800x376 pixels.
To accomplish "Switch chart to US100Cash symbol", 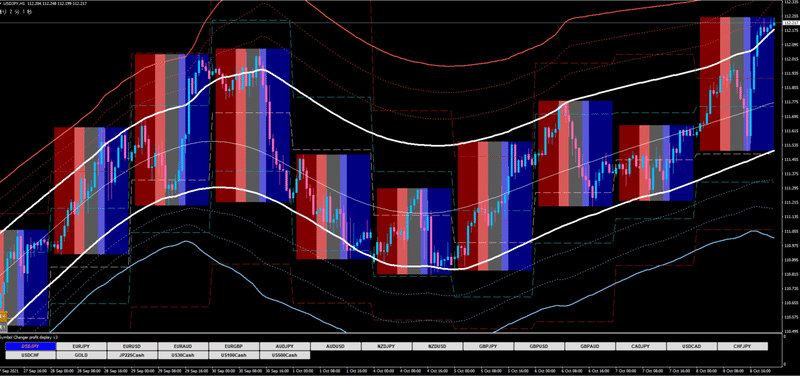I will [234, 355].
